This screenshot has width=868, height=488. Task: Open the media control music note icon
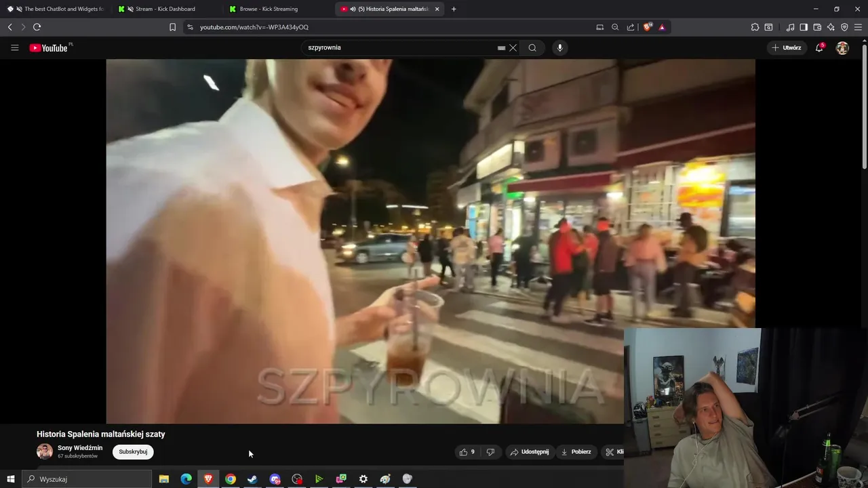point(790,27)
